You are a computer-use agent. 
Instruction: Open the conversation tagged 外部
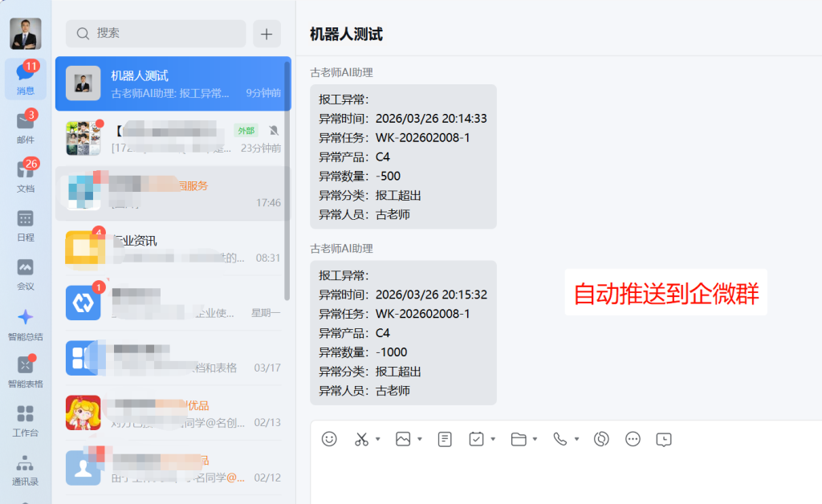(173, 138)
